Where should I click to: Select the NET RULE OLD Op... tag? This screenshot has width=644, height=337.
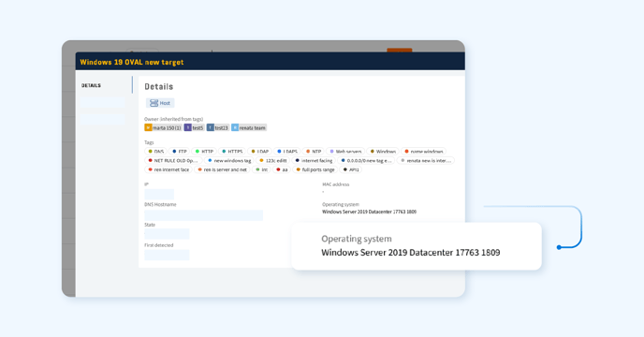tap(173, 160)
